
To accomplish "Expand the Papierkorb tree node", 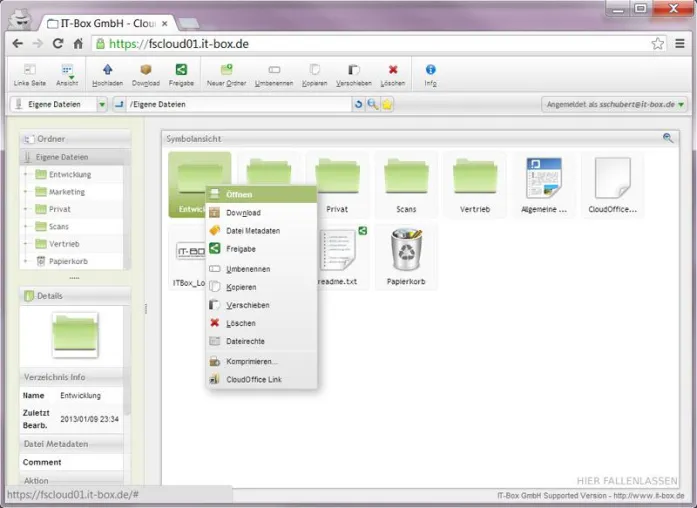I will tap(26, 261).
